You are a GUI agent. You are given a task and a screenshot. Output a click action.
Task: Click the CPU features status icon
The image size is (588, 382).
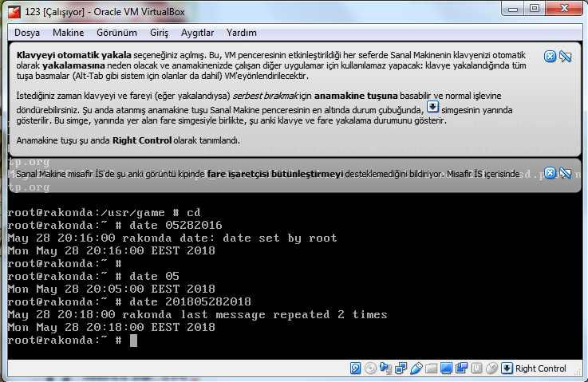(476, 368)
